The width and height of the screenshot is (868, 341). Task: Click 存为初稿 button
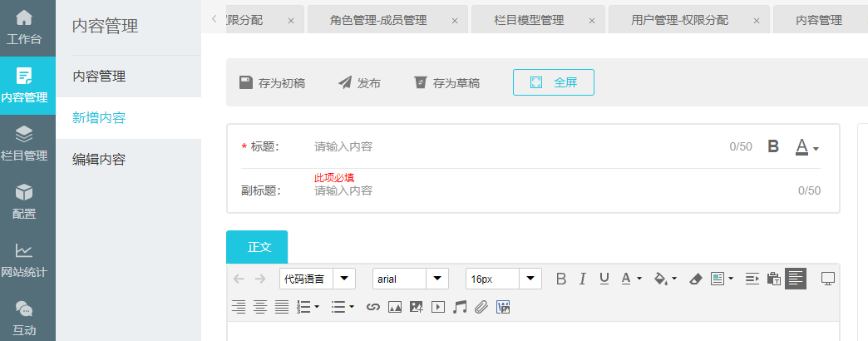coord(272,83)
